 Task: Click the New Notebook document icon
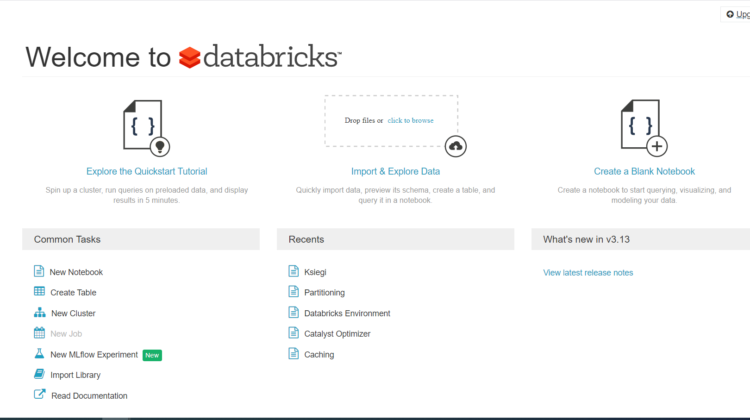tap(39, 271)
